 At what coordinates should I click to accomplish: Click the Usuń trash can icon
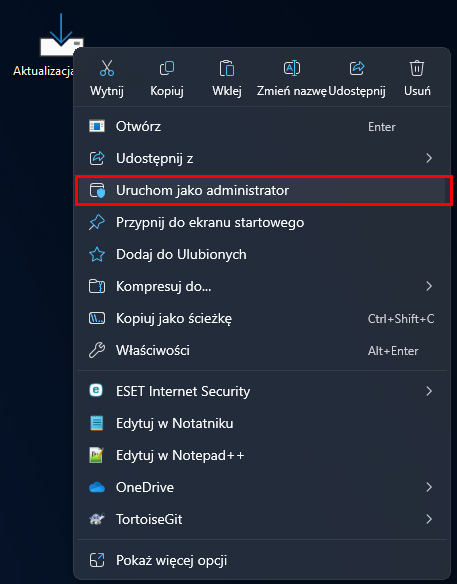(x=417, y=68)
